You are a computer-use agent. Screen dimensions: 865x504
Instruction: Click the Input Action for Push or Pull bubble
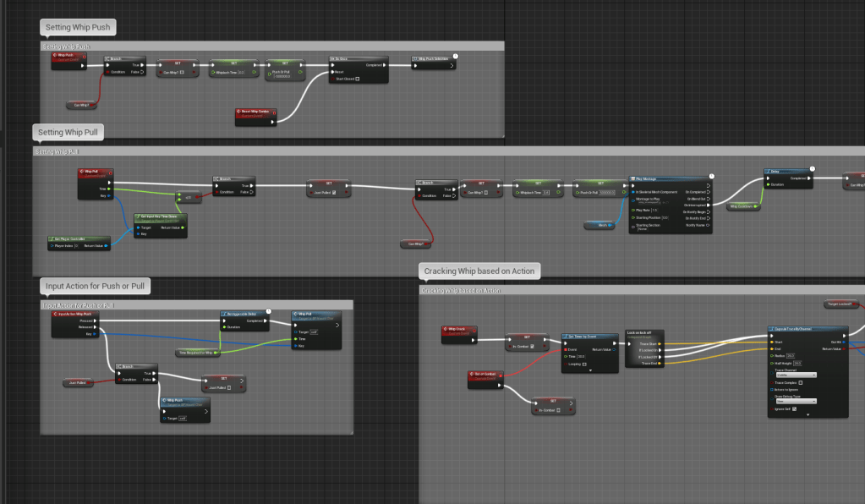click(96, 287)
